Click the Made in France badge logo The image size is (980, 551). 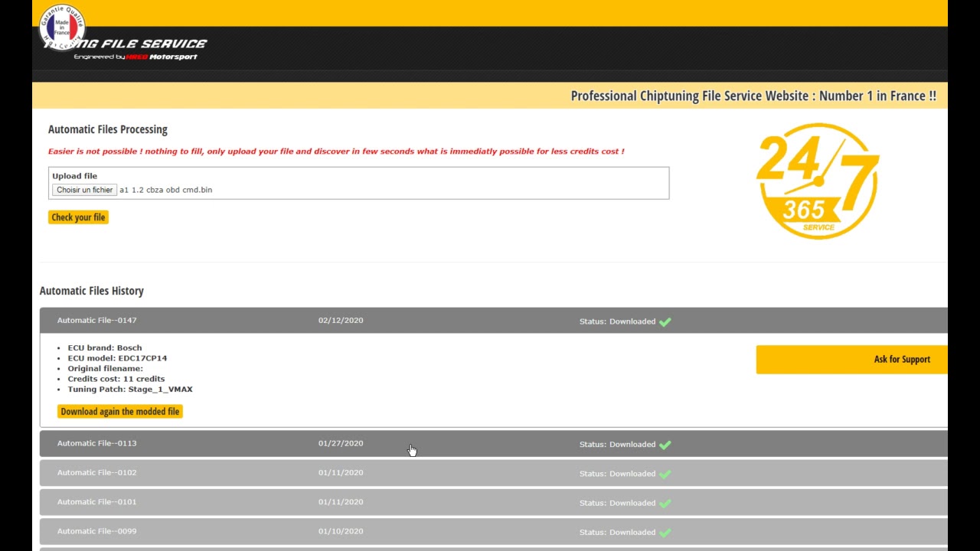pyautogui.click(x=61, y=27)
